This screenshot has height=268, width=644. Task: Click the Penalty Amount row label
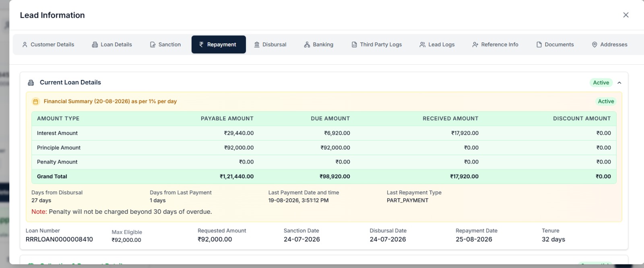coord(57,162)
